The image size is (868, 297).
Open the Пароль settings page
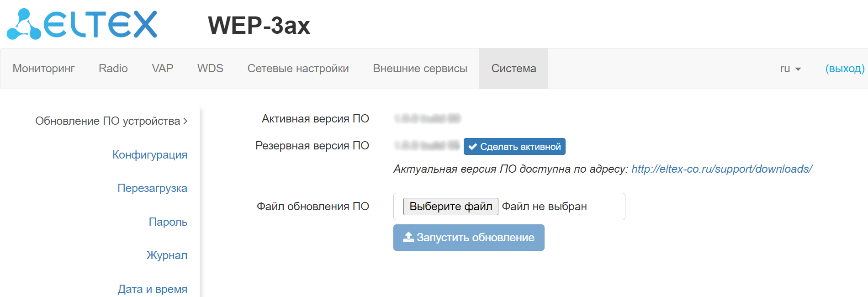(168, 222)
